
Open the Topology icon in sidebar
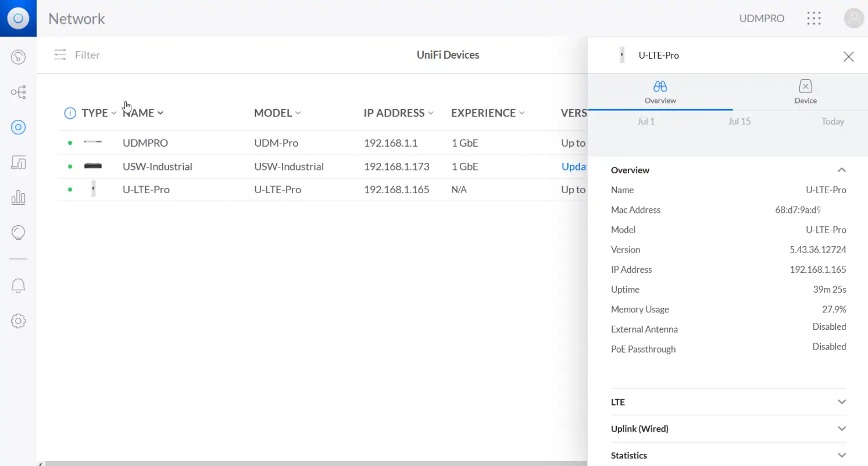(x=18, y=92)
